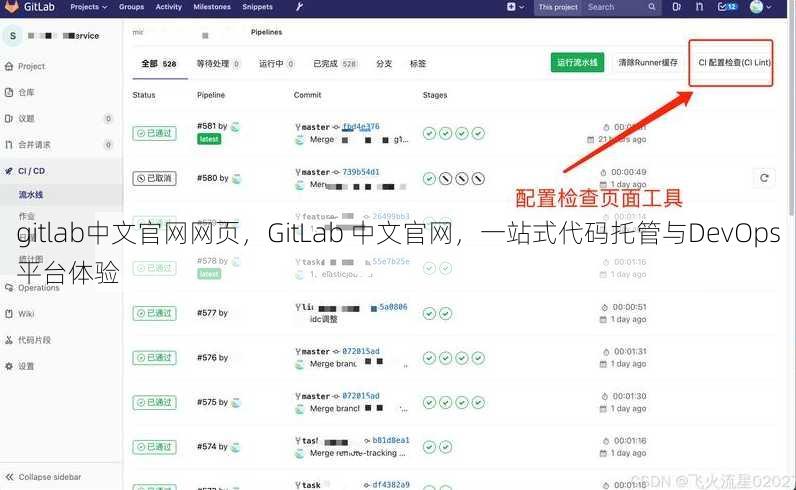Switch to the 分支 tab
Viewport: 796px width, 490px height.
[384, 63]
